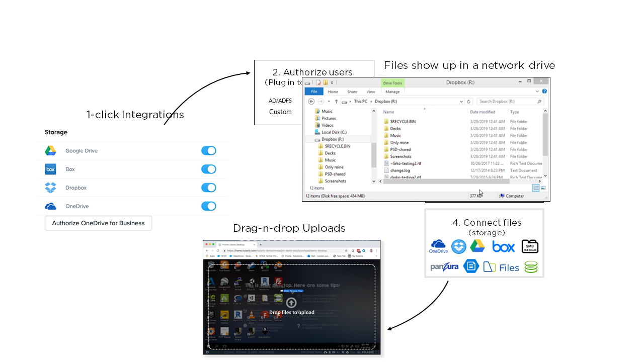Click Authorize OneDrive for Business button

pyautogui.click(x=98, y=223)
